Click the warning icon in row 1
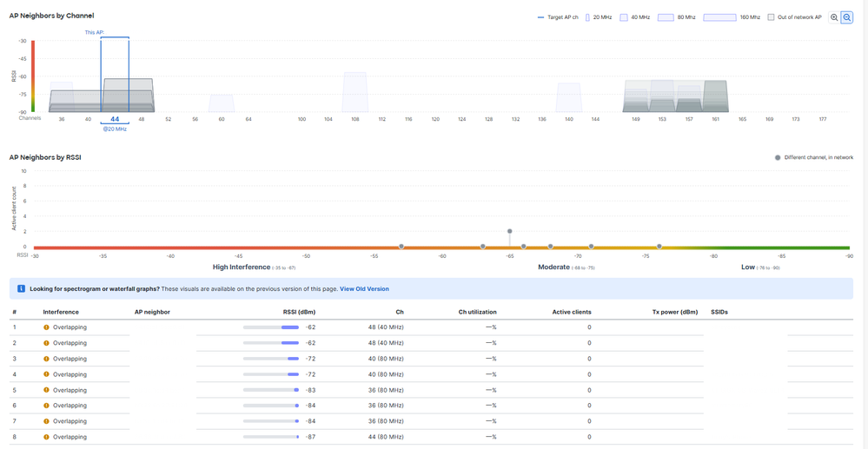Image resolution: width=868 pixels, height=449 pixels. (x=47, y=327)
